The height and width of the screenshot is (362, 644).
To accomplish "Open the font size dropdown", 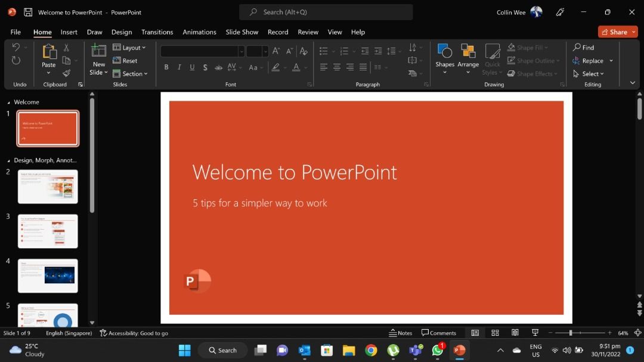I will [265, 51].
